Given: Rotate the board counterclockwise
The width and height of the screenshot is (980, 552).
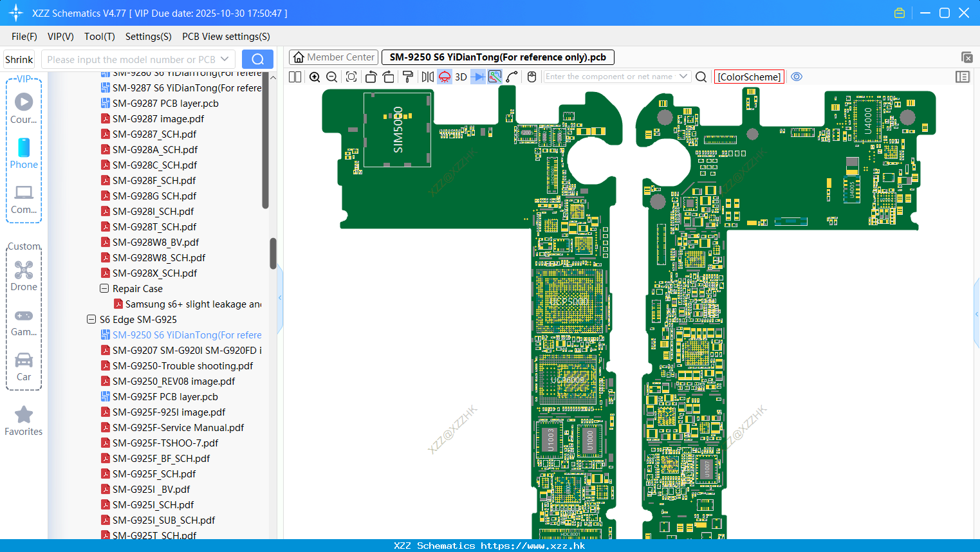Looking at the screenshot, I should 371,77.
